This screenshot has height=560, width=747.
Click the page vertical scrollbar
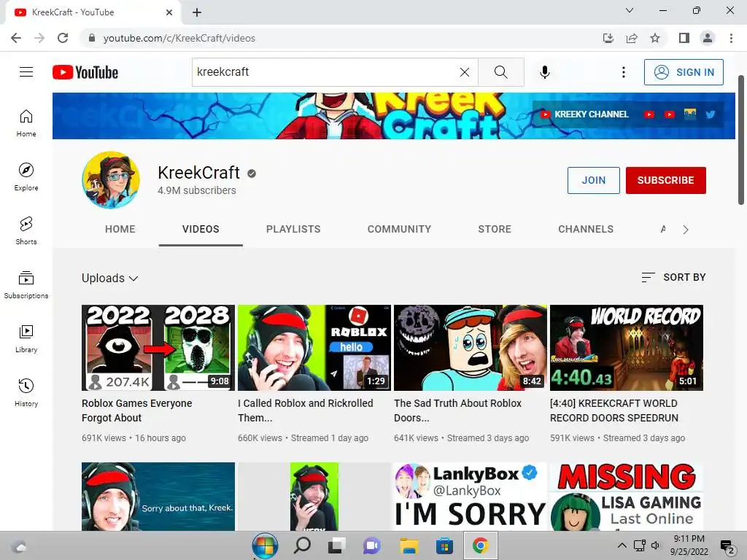click(741, 139)
